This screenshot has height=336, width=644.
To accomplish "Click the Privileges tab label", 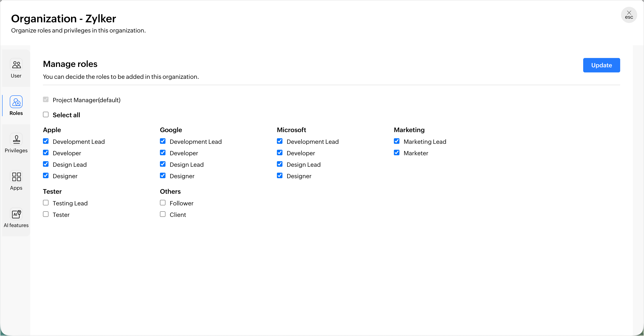I will (16, 151).
